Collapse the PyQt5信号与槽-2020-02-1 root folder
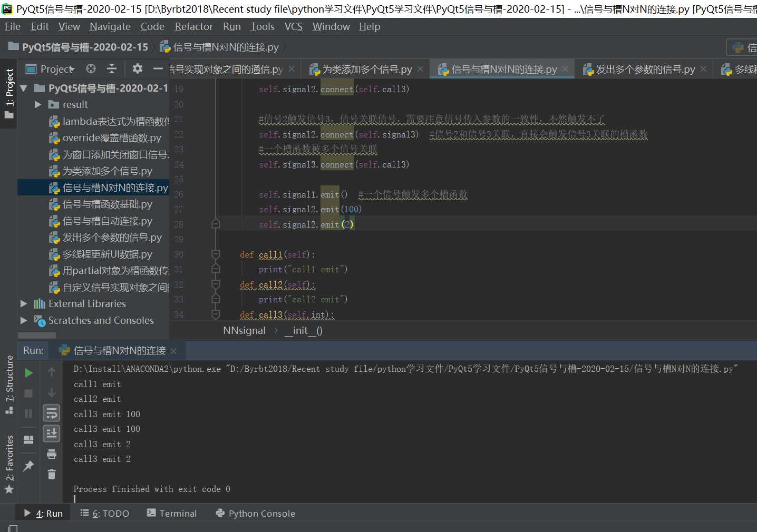Screen dimensions: 757x532 [x=24, y=88]
